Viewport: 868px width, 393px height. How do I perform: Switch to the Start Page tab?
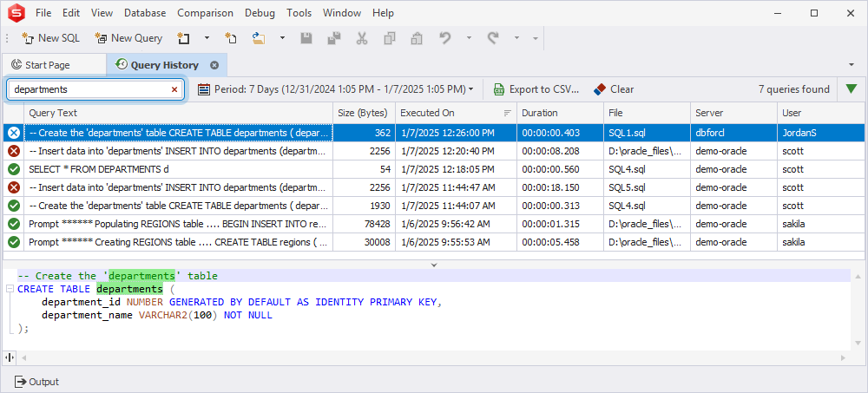(x=53, y=65)
